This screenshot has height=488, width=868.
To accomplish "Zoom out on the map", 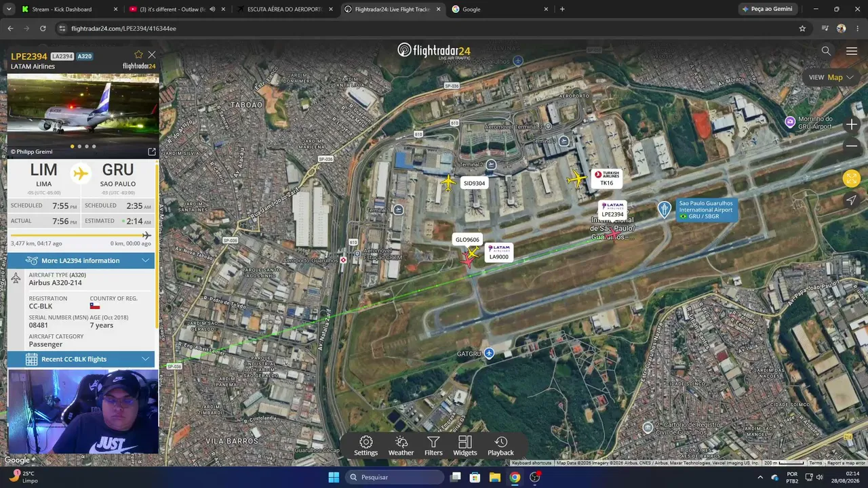I will (852, 146).
